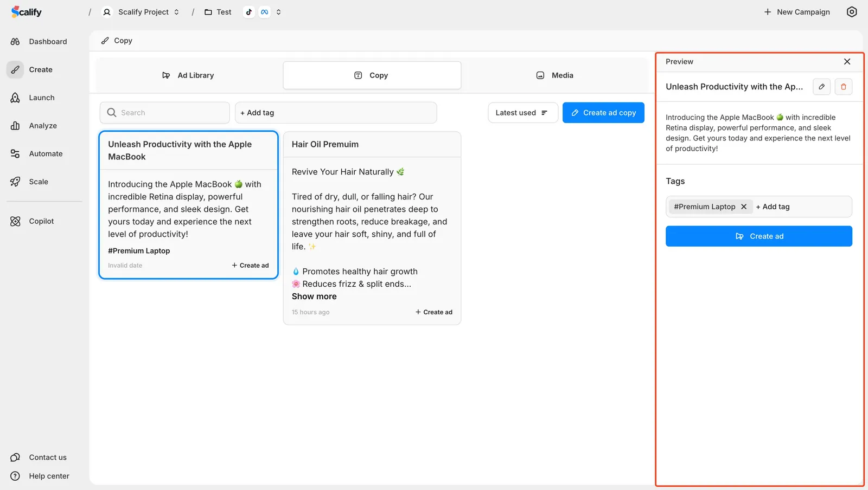
Task: Expand Show more on Hair Oil copy
Action: click(x=314, y=296)
